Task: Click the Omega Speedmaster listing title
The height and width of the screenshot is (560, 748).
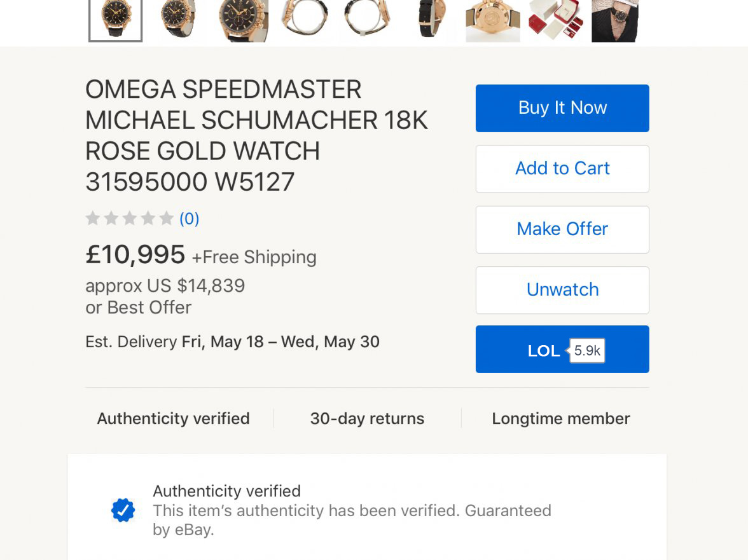Action: pos(256,135)
